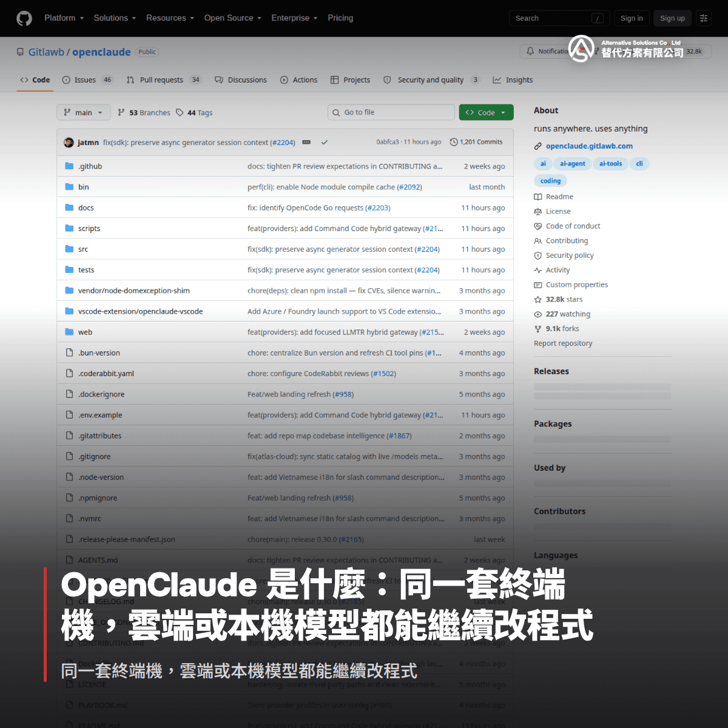The image size is (728, 728).
Task: Open the 1,201 Commits history
Action: [x=476, y=142]
